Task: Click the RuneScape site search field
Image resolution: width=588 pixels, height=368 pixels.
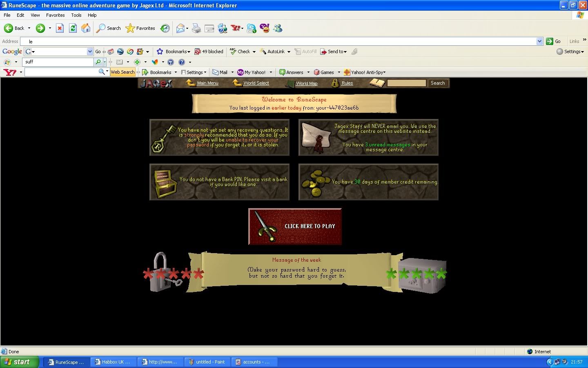Action: 406,83
